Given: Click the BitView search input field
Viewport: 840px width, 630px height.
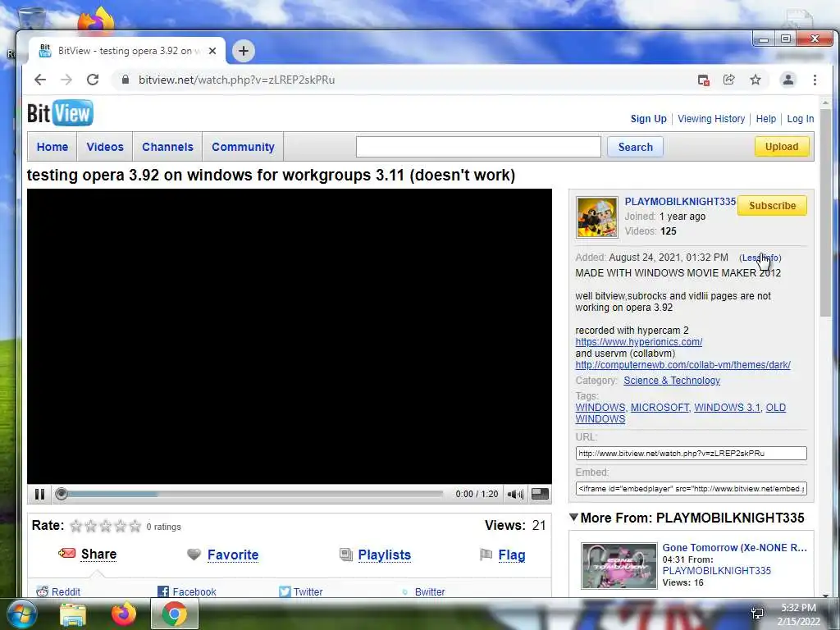Looking at the screenshot, I should pyautogui.click(x=478, y=147).
